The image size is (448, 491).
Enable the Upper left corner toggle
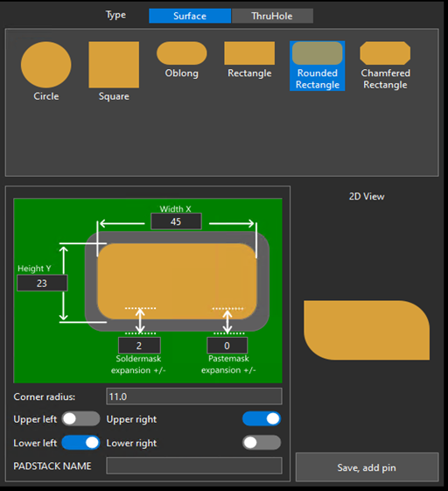(80, 418)
